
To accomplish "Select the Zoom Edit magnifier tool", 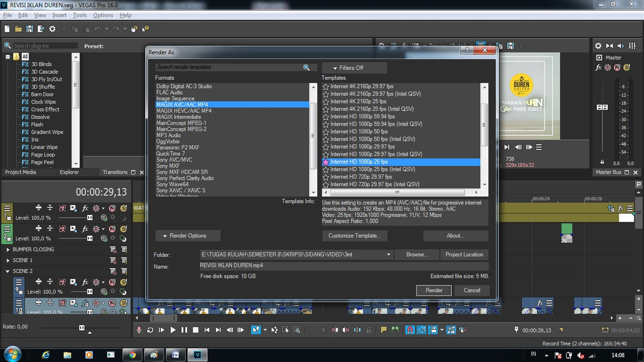I will tap(297, 330).
